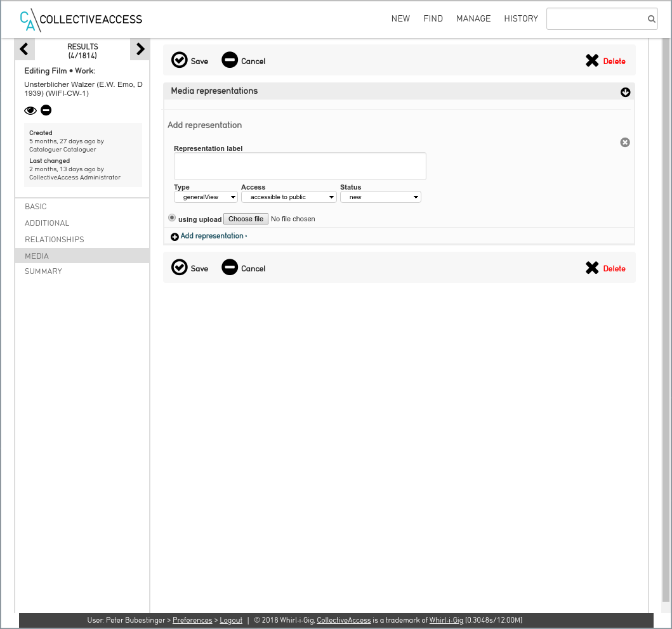
Task: Click into the Representation label text field
Action: [x=300, y=166]
